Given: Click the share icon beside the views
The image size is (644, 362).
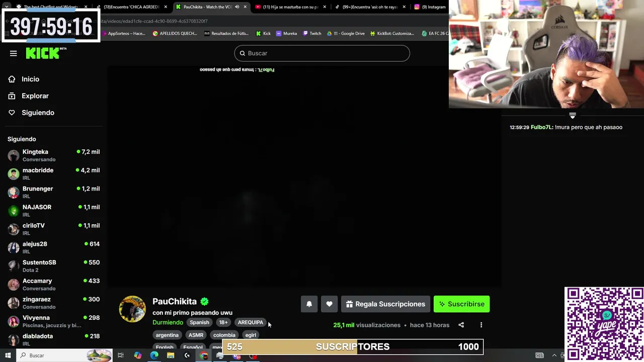Looking at the screenshot, I should pos(461,325).
